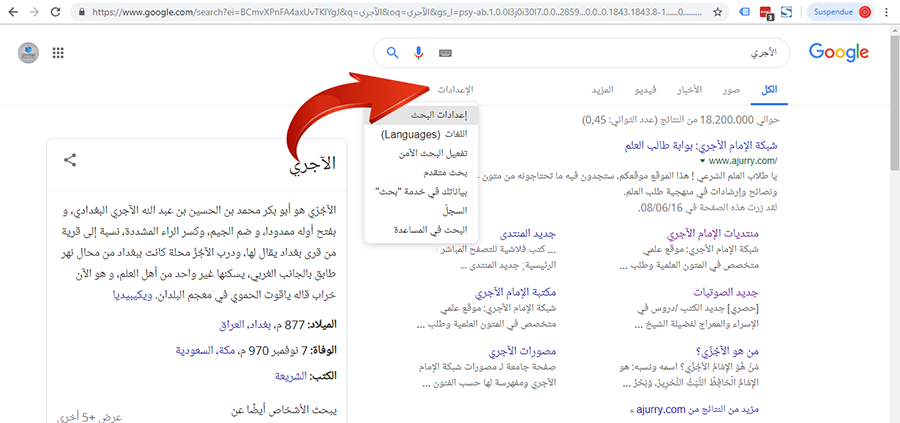Choose البحث في المساعدة menu item
This screenshot has height=423, width=900.
click(x=421, y=230)
